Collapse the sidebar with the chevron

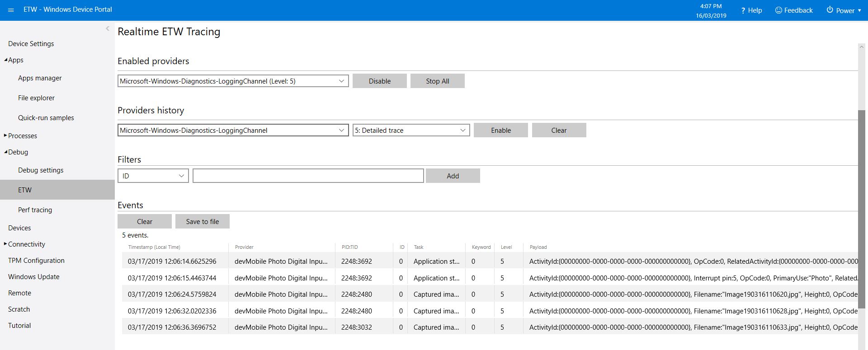(x=108, y=28)
